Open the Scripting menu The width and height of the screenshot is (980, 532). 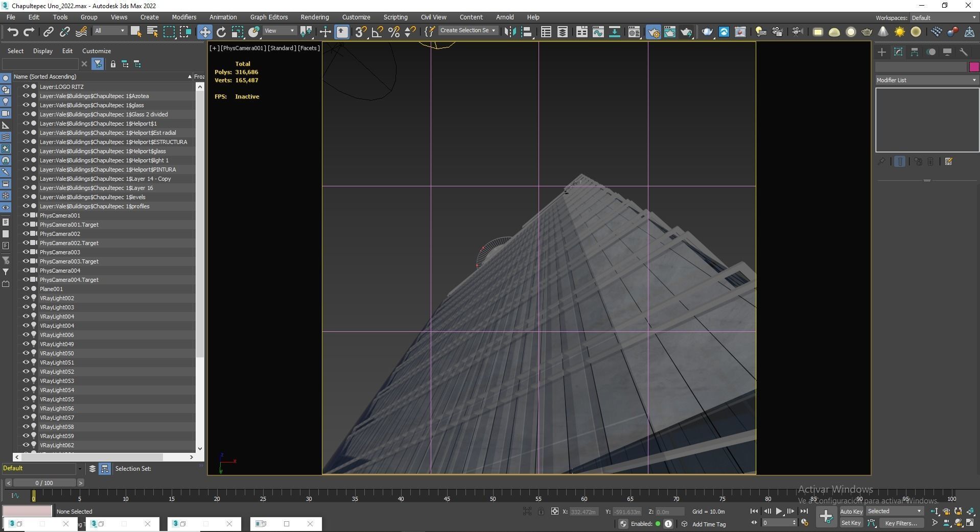point(395,17)
